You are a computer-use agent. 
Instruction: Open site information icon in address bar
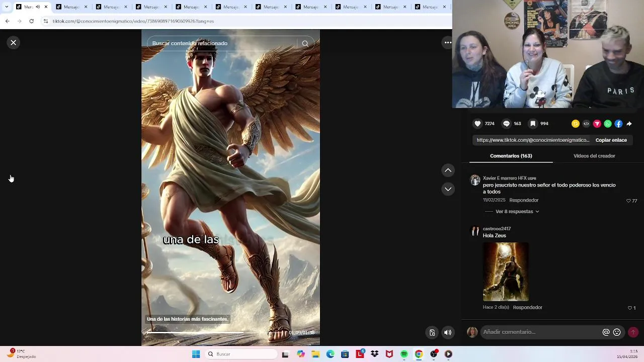coord(46,21)
